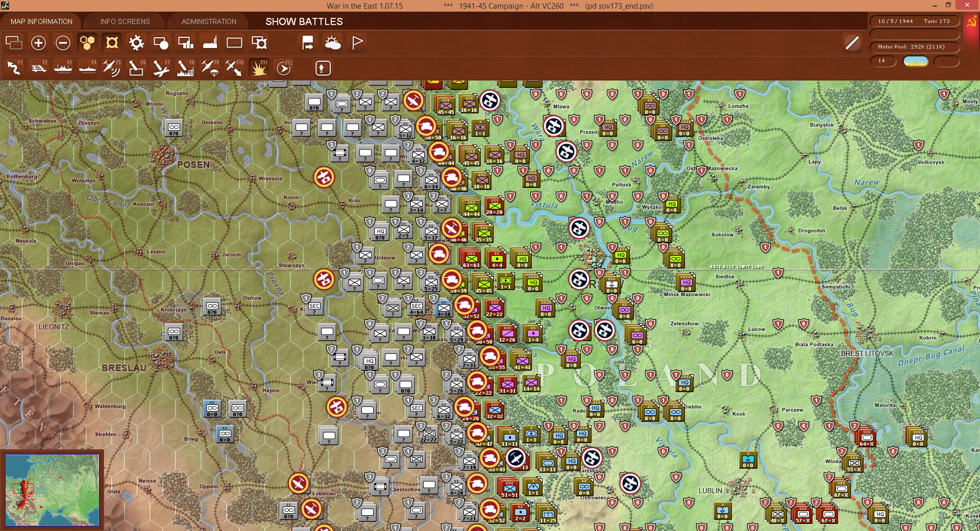
Task: Zoom in the map with plus icon
Action: (38, 43)
